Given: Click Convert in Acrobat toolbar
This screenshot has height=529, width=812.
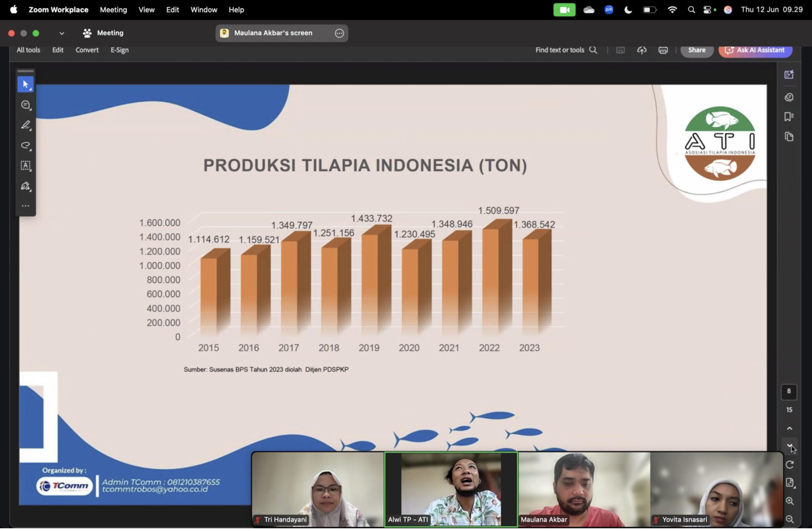Looking at the screenshot, I should 87,50.
